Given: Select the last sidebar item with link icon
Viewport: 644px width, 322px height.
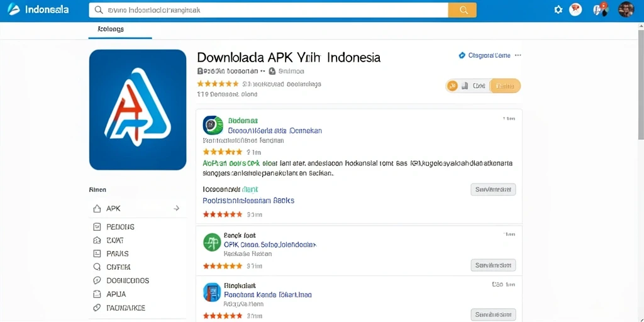Looking at the screenshot, I should 119,308.
